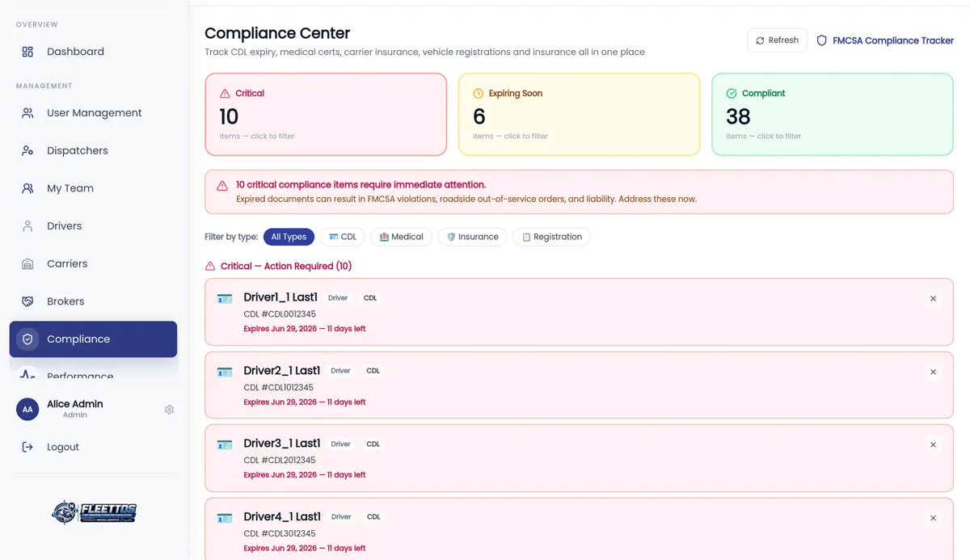Click the Expiring Soon clock icon
This screenshot has width=970, height=560.
click(x=478, y=94)
